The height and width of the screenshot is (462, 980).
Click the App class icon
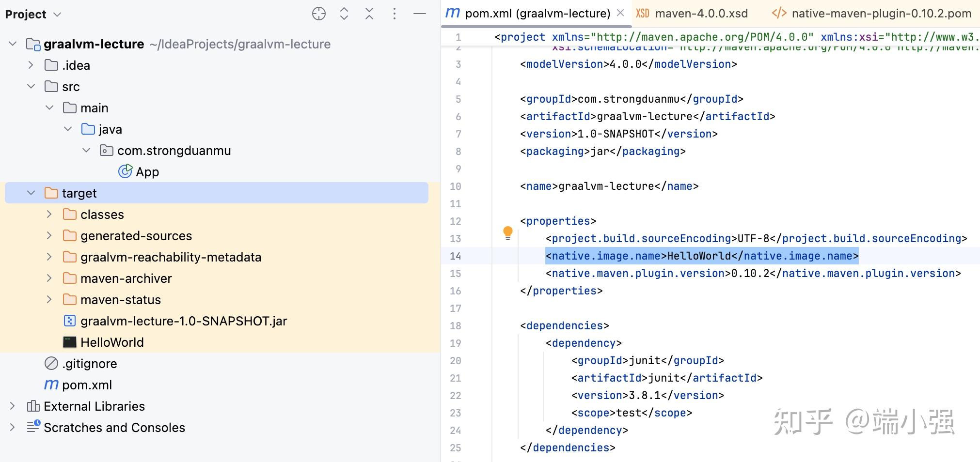[x=126, y=171]
